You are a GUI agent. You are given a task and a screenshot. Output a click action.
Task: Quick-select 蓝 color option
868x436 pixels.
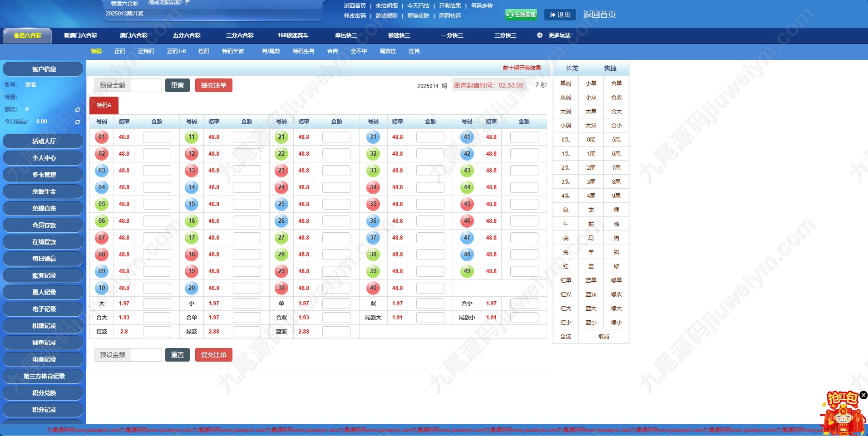pyautogui.click(x=591, y=266)
